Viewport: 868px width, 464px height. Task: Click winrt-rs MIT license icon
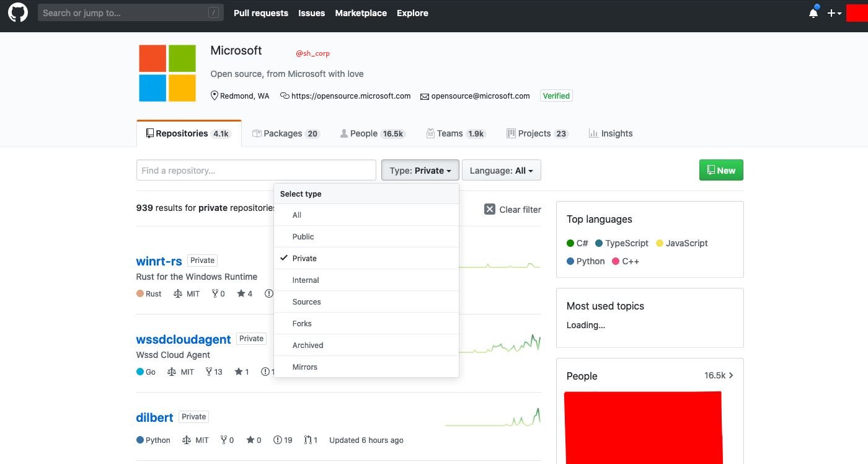[178, 293]
